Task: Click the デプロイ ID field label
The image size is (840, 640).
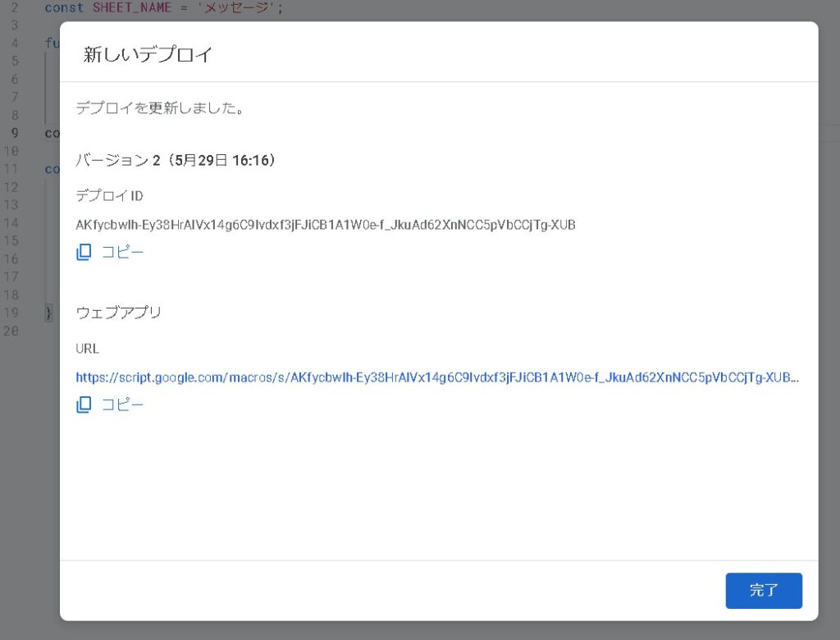Action: click(109, 195)
